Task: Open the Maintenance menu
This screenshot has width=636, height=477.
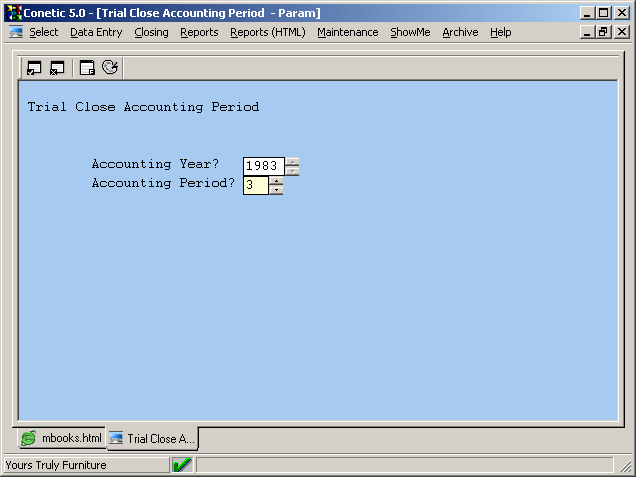Action: pos(347,32)
